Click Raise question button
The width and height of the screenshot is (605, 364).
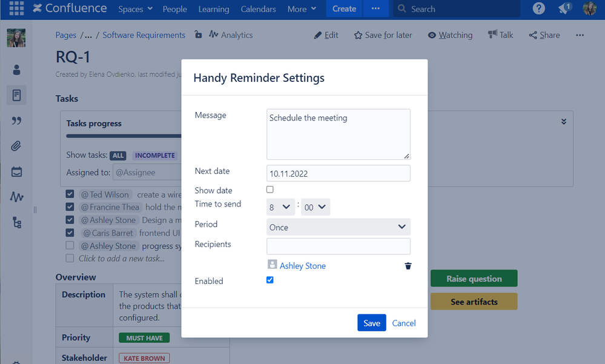(x=474, y=279)
